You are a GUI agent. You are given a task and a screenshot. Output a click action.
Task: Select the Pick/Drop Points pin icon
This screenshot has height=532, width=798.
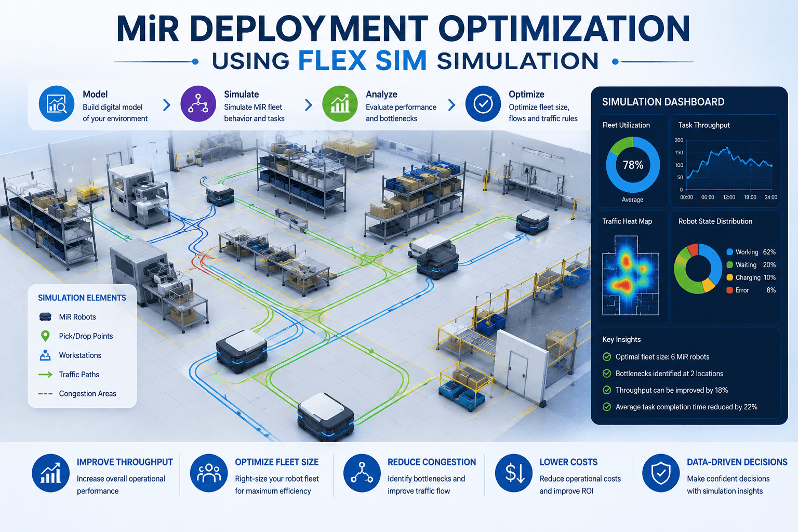click(x=45, y=336)
